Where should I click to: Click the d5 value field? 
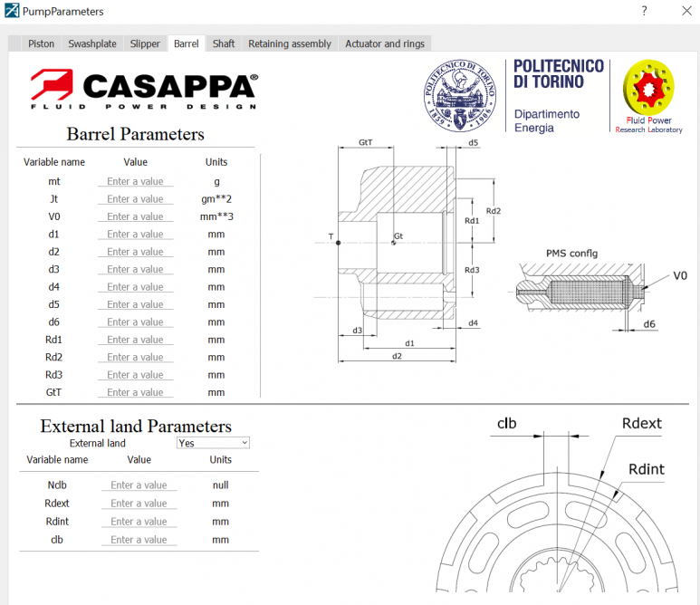point(135,304)
